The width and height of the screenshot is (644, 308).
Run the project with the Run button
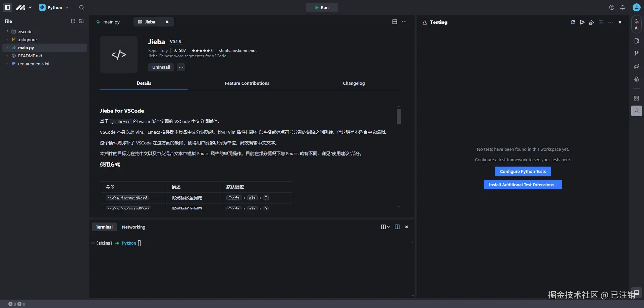(x=322, y=7)
